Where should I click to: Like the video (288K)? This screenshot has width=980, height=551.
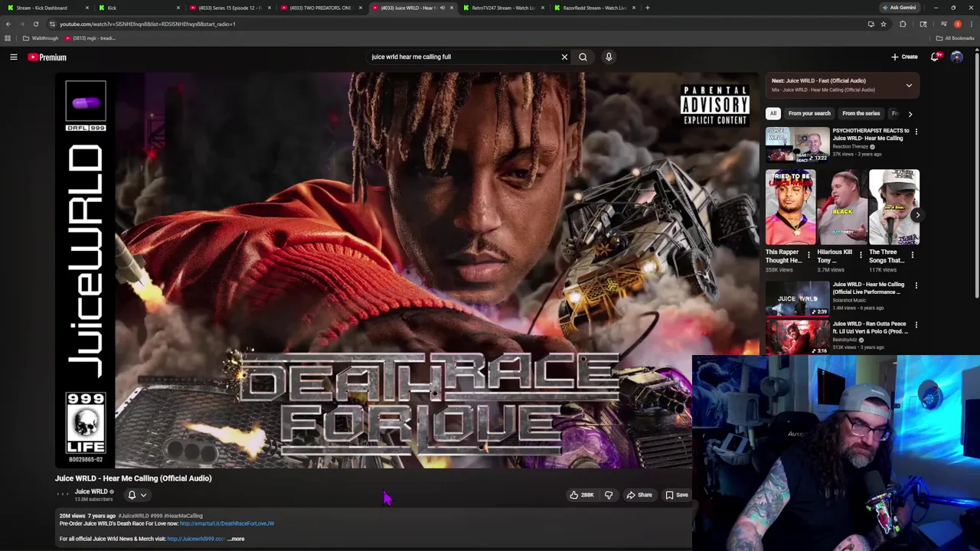(582, 495)
